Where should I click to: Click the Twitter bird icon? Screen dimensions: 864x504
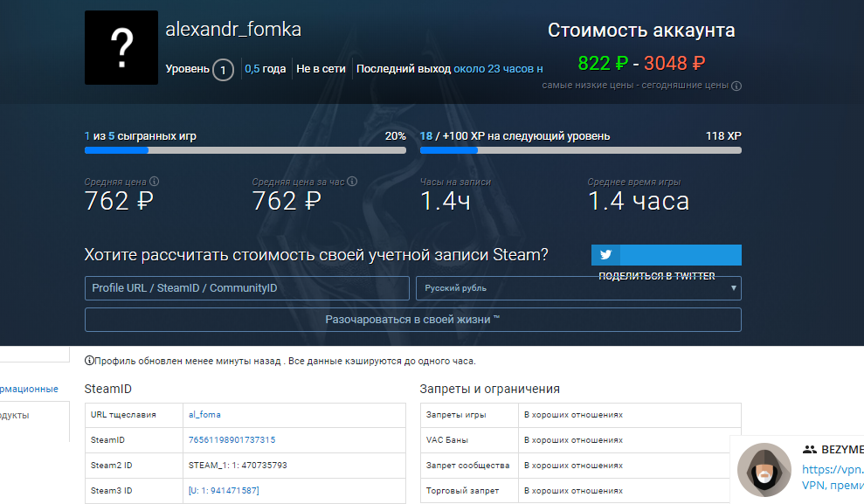coord(605,254)
